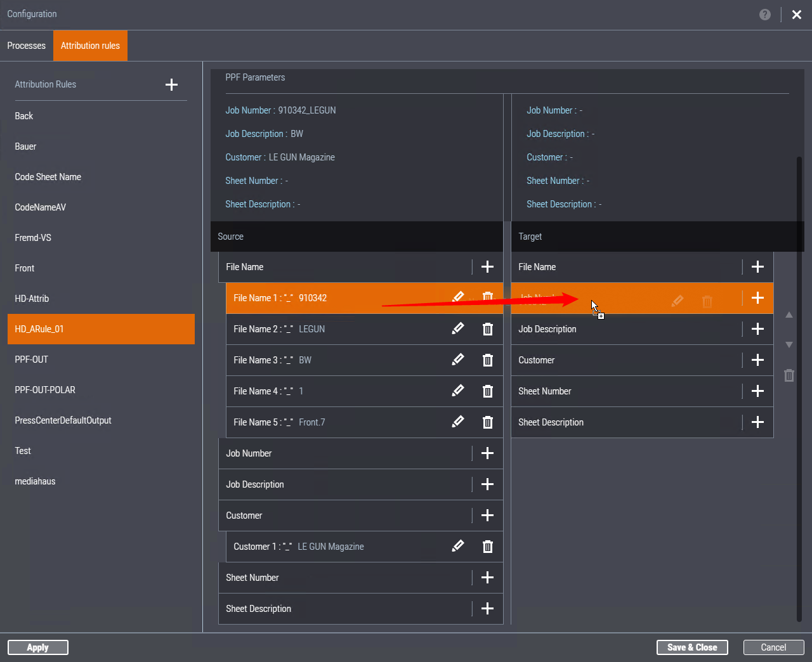812x662 pixels.
Task: Add entry to source Job Number
Action: point(487,453)
